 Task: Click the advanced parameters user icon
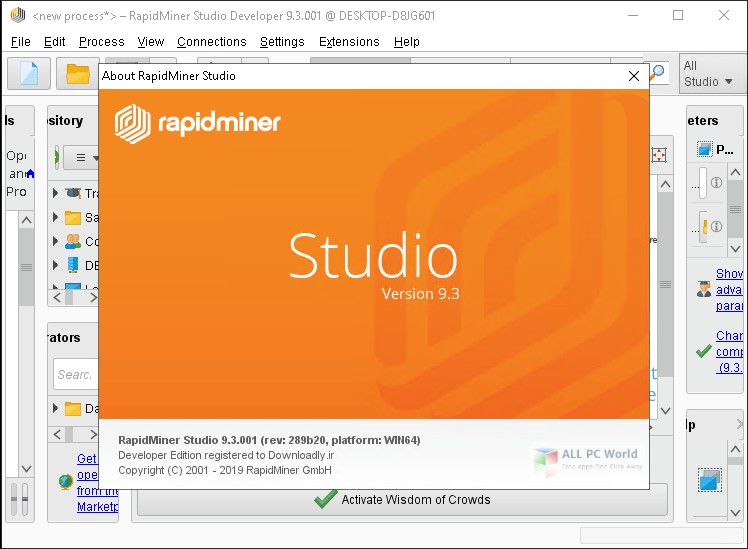(704, 289)
